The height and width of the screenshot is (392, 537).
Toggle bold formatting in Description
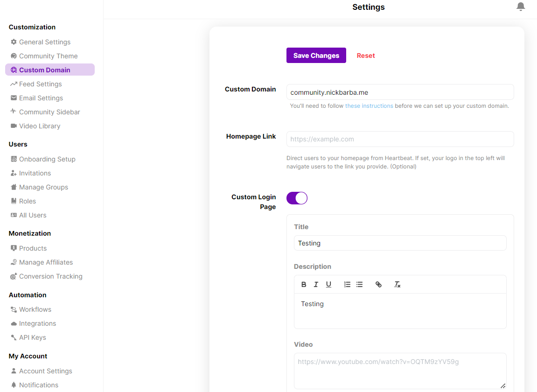pos(304,284)
